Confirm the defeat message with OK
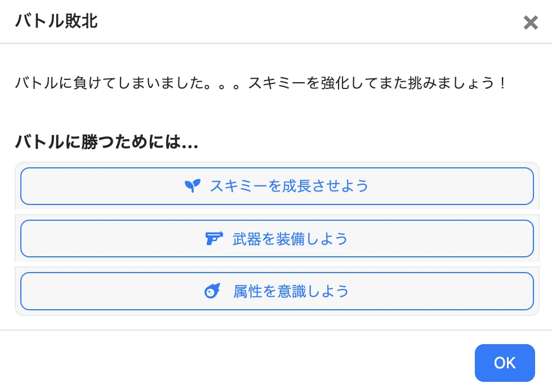 click(505, 363)
